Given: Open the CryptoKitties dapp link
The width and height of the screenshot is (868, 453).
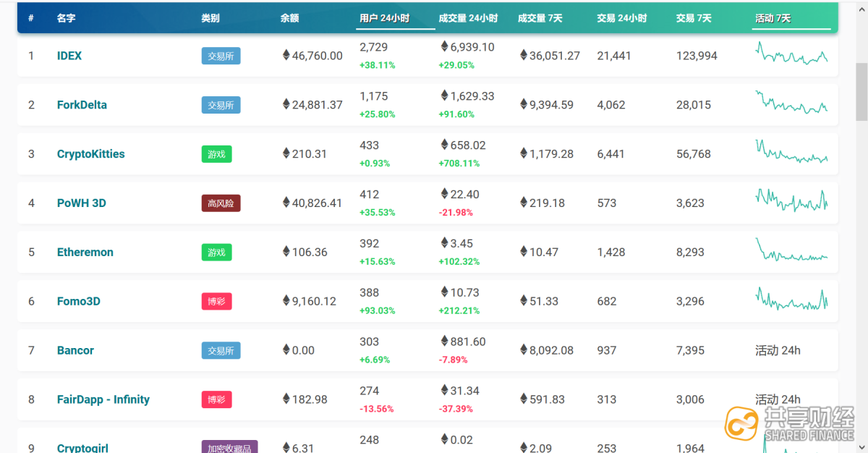Looking at the screenshot, I should [x=91, y=154].
